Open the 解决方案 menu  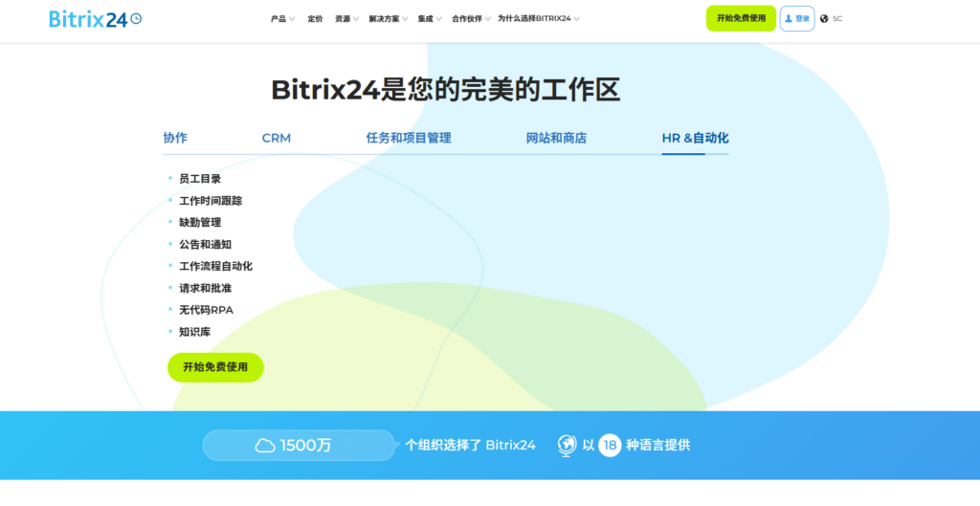384,19
